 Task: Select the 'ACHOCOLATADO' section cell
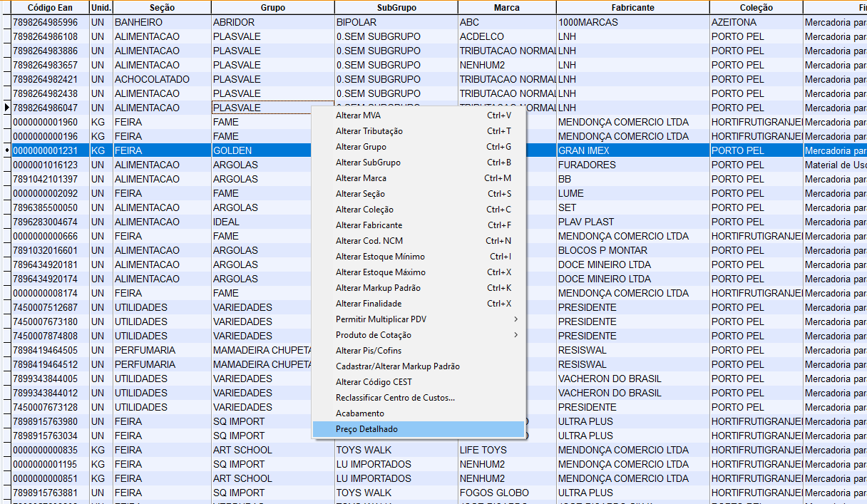pyautogui.click(x=152, y=79)
